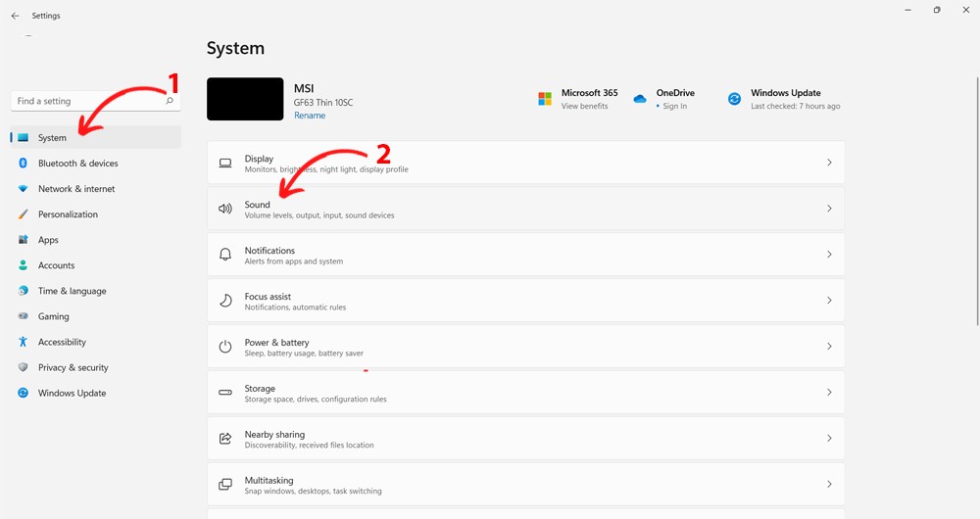980x519 pixels.
Task: Click the Privacy & security shield icon
Action: click(24, 367)
